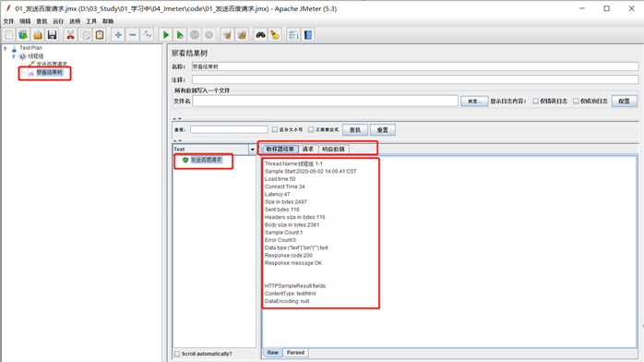Collapse all nodes with the minus icon

coord(132,35)
